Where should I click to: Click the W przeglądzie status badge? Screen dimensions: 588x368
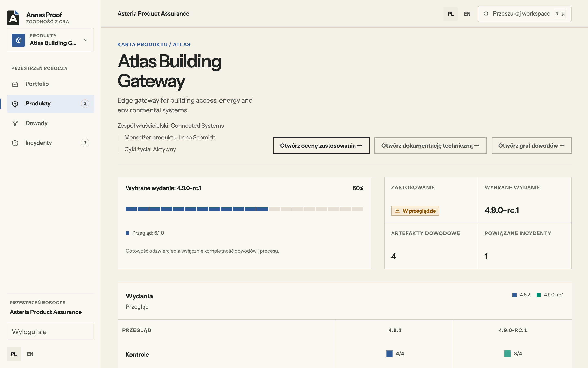point(415,211)
